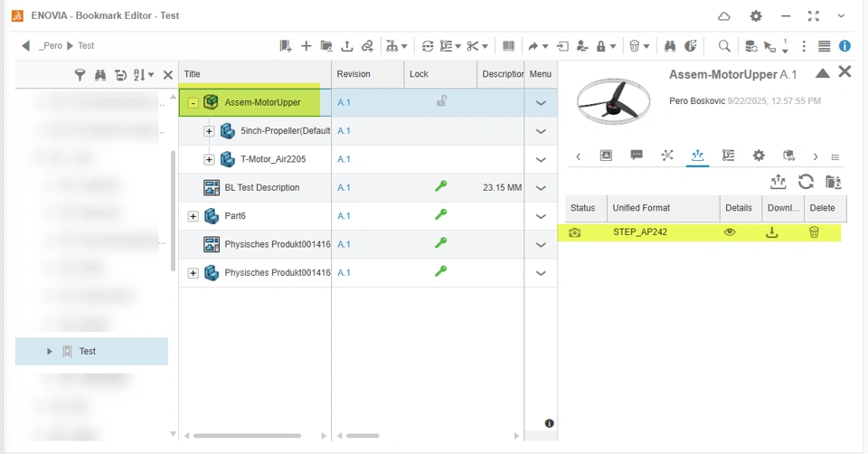
Task: Click the add bookmark icon in the toolbar
Action: [286, 46]
